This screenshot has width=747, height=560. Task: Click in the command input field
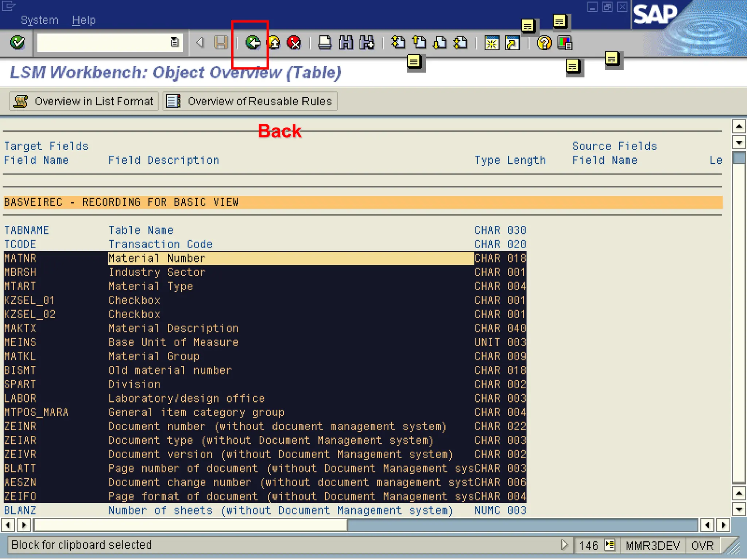pos(102,43)
